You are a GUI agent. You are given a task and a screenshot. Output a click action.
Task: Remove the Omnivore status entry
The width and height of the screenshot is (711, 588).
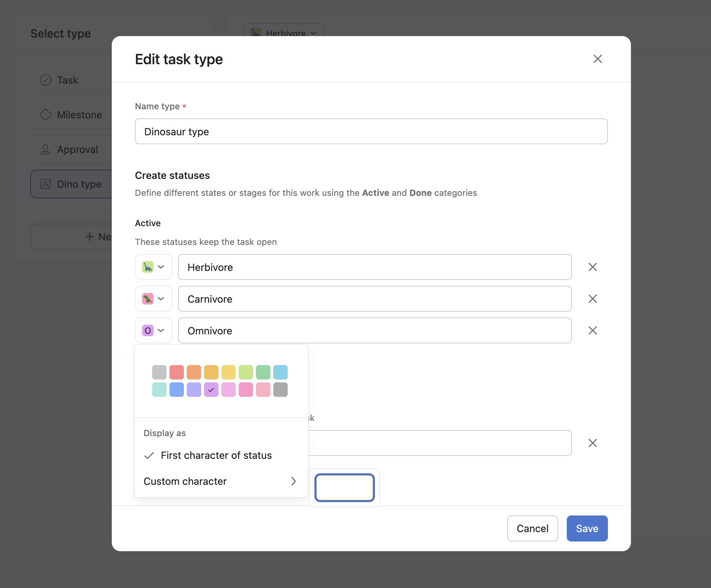tap(592, 330)
